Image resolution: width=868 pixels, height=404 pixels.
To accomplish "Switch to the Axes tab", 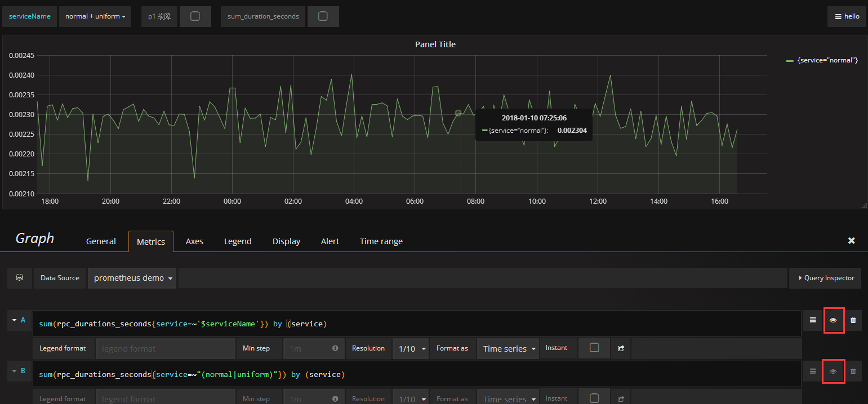I will pyautogui.click(x=194, y=241).
